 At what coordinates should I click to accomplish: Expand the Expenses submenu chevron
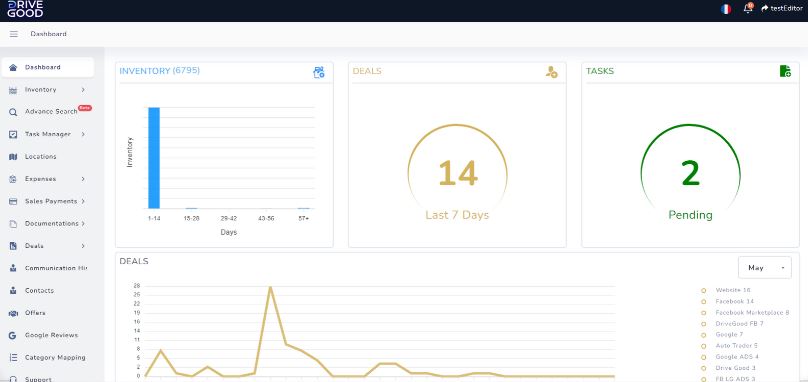point(83,179)
